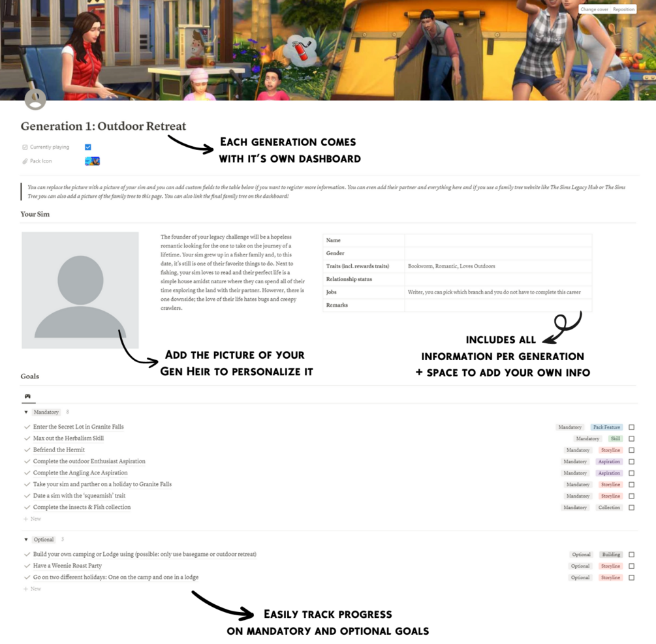
Task: Click Aspiration tag on Angling Ace row
Action: point(609,473)
